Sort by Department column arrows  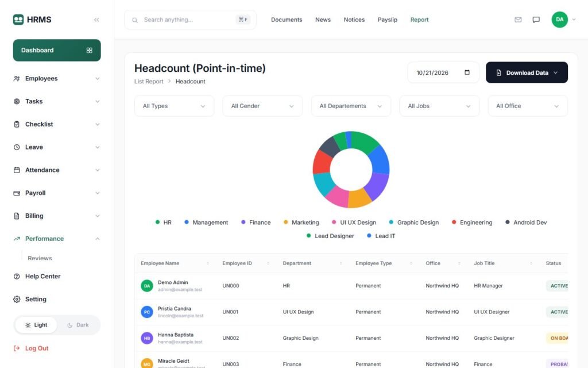coord(341,263)
